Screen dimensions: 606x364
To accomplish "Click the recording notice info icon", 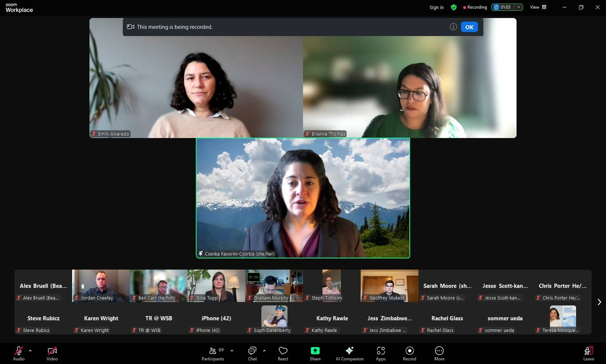I will click(453, 27).
